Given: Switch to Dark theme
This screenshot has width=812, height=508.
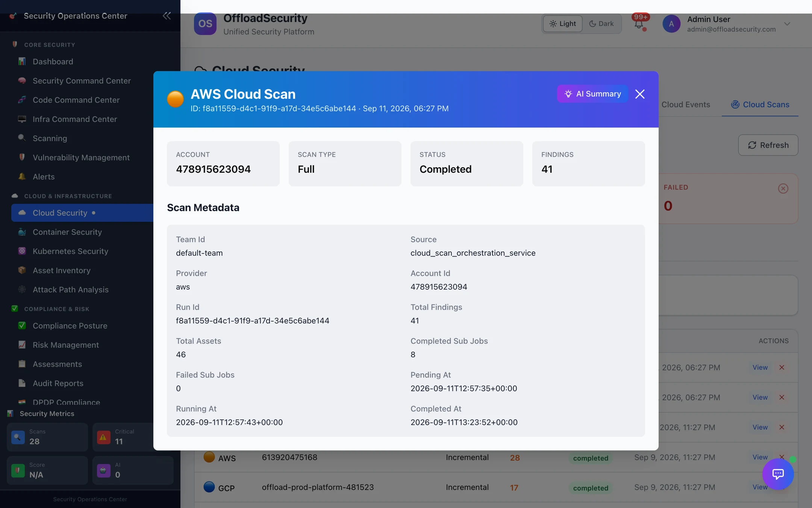Looking at the screenshot, I should (601, 24).
